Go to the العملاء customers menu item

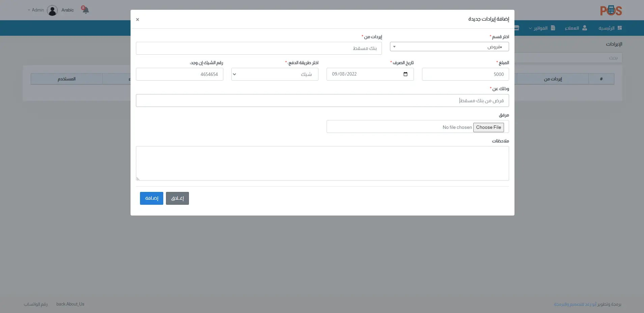coord(576,28)
